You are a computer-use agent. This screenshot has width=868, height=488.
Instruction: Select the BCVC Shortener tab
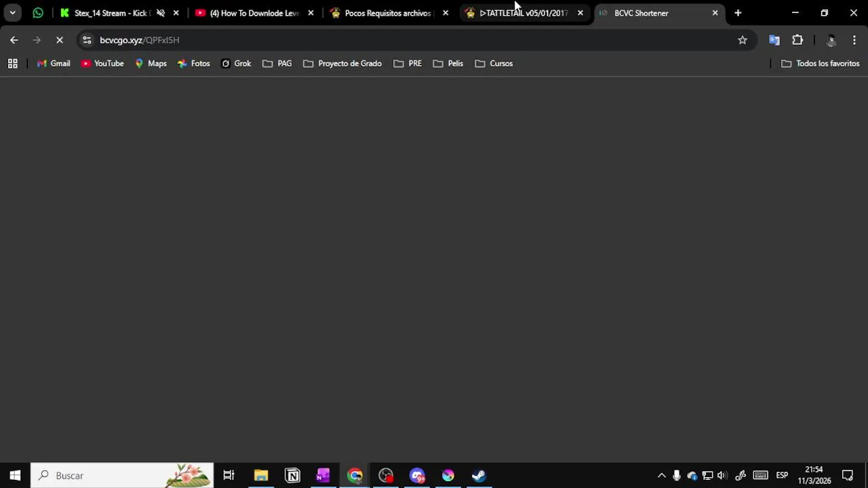(x=658, y=13)
